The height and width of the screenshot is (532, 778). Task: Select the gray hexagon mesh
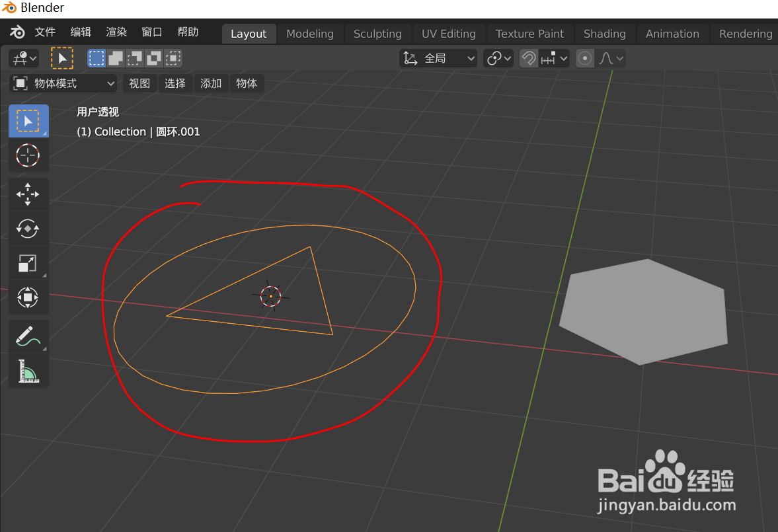click(x=642, y=311)
